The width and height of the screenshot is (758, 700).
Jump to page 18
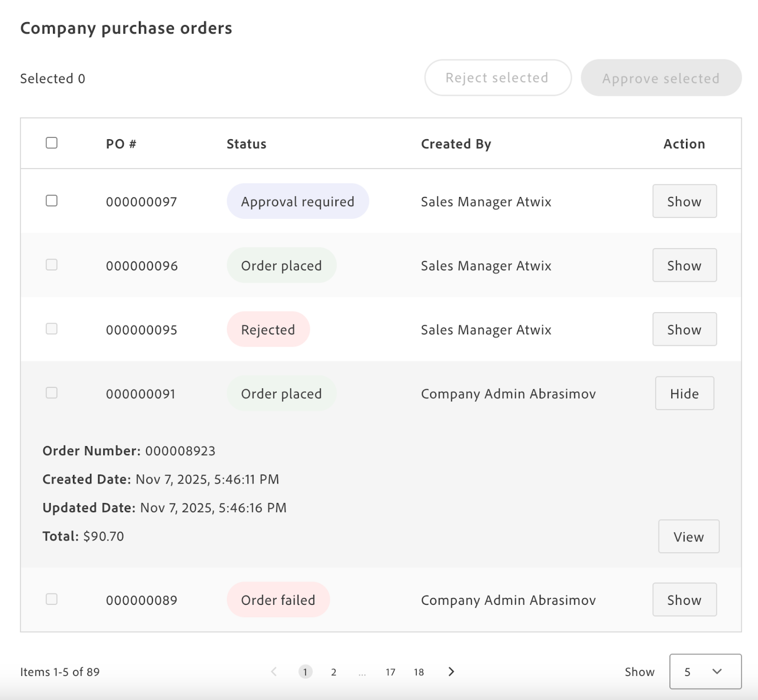tap(419, 672)
